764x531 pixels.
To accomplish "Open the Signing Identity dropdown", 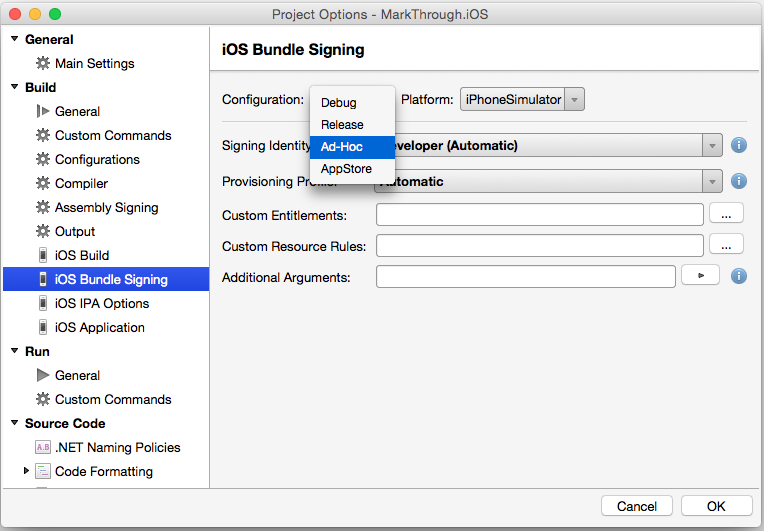I will tap(712, 145).
